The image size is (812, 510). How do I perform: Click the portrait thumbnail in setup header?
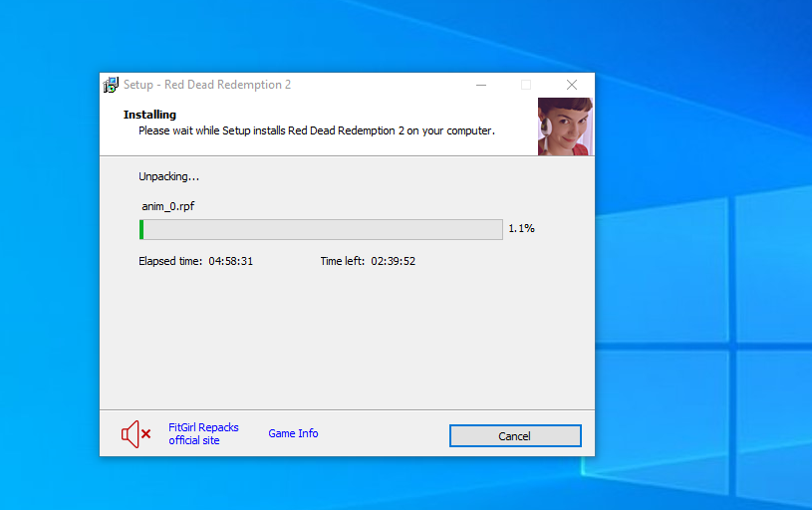pyautogui.click(x=566, y=127)
